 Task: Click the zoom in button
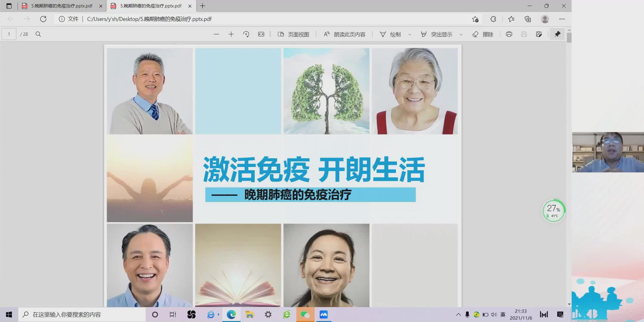[x=231, y=34]
